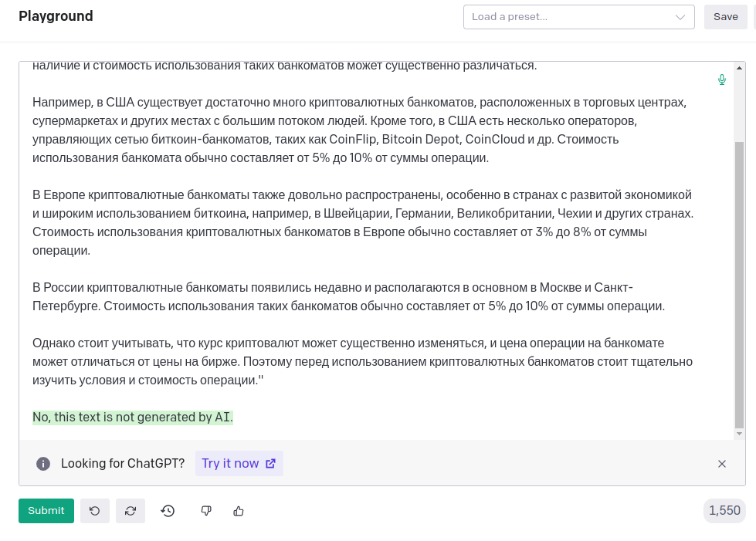Open the history clock icon
The height and width of the screenshot is (541, 756).
168,511
